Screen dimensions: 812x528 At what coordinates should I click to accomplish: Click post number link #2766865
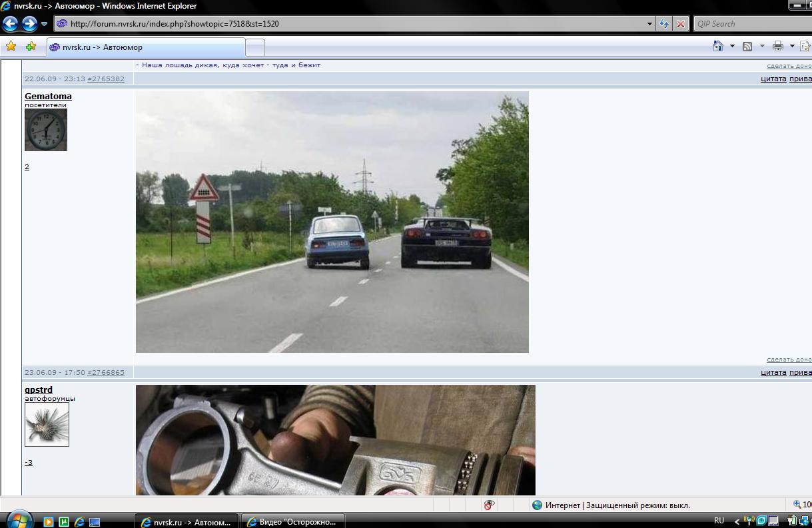(106, 373)
